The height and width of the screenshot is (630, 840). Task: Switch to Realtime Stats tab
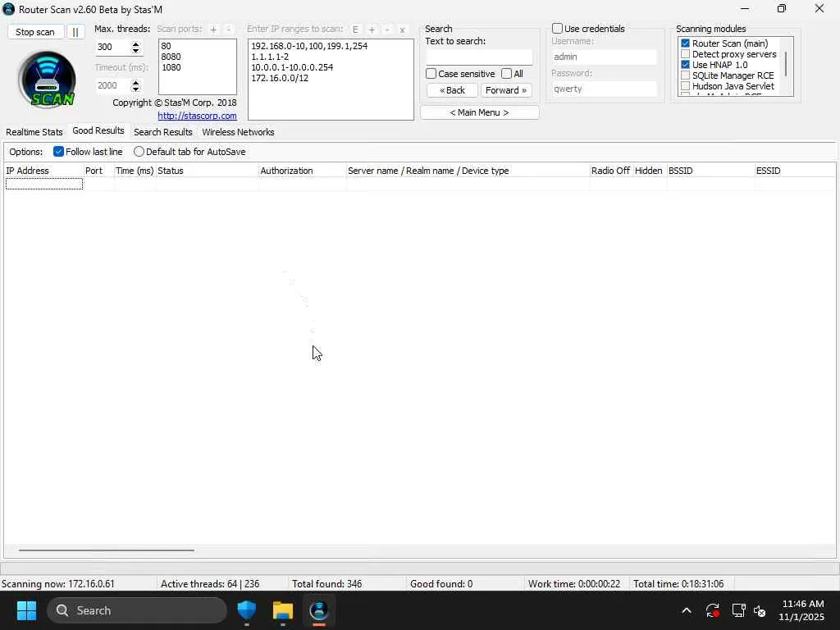[x=34, y=132]
